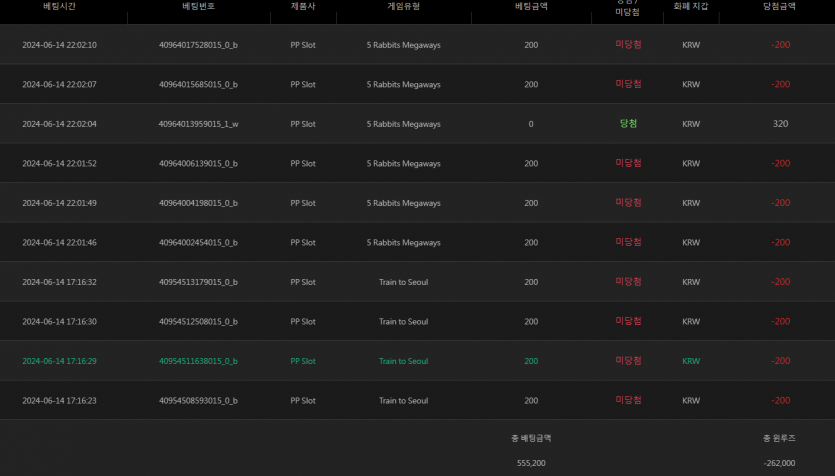Select timestamp 2024-06-14 22:02:04
Image resolution: width=835 pixels, height=476 pixels.
(x=60, y=124)
